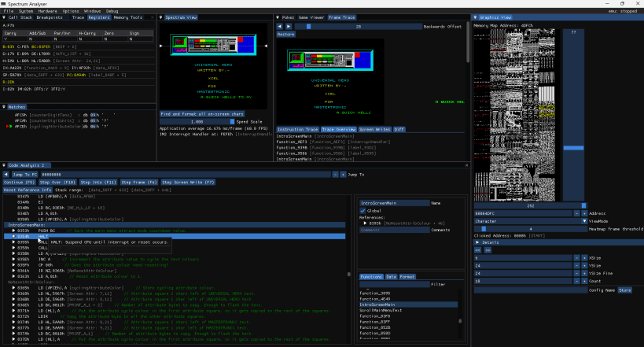Switch to the Diff tab

point(399,129)
